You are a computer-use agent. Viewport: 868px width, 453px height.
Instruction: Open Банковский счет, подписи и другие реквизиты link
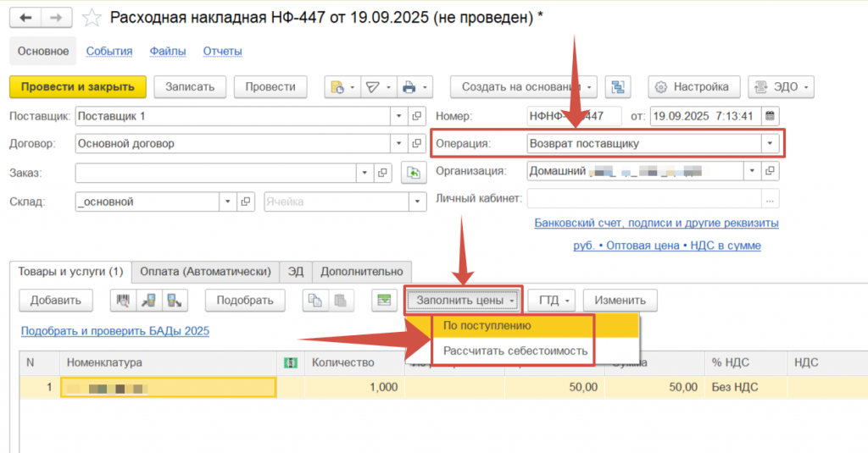656,224
